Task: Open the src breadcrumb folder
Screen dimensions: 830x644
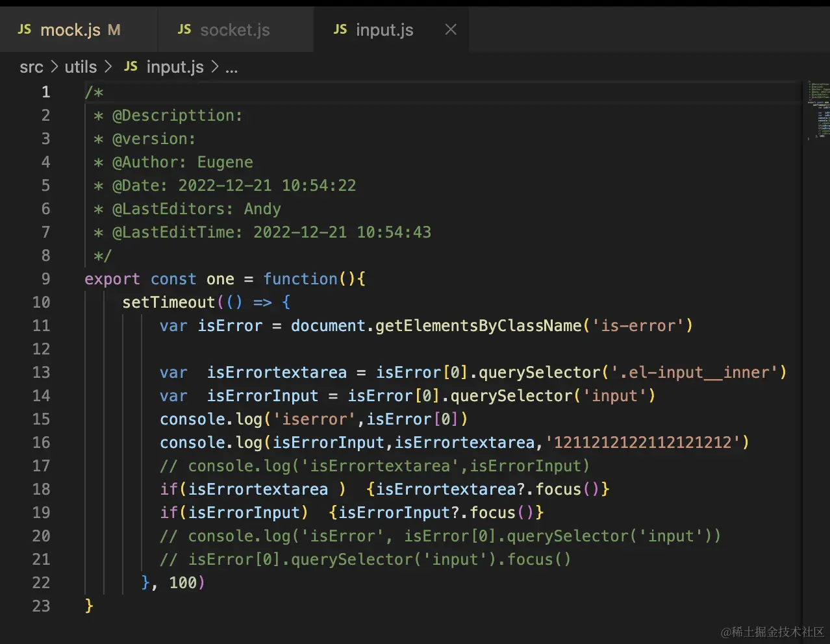Action: click(31, 67)
